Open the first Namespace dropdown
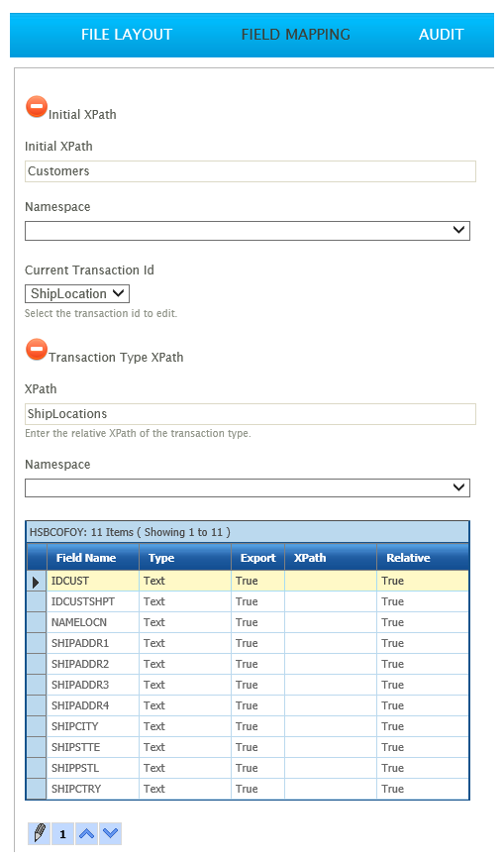504x862 pixels. 248,231
